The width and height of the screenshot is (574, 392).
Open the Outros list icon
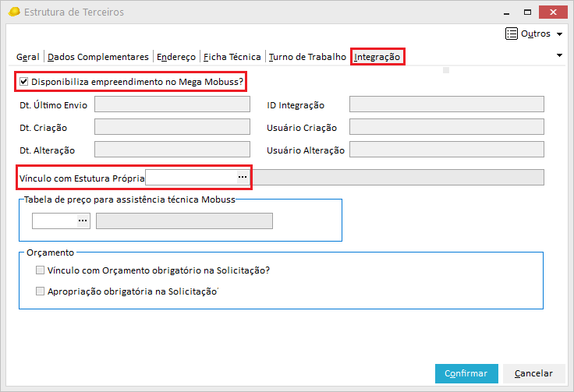click(511, 34)
